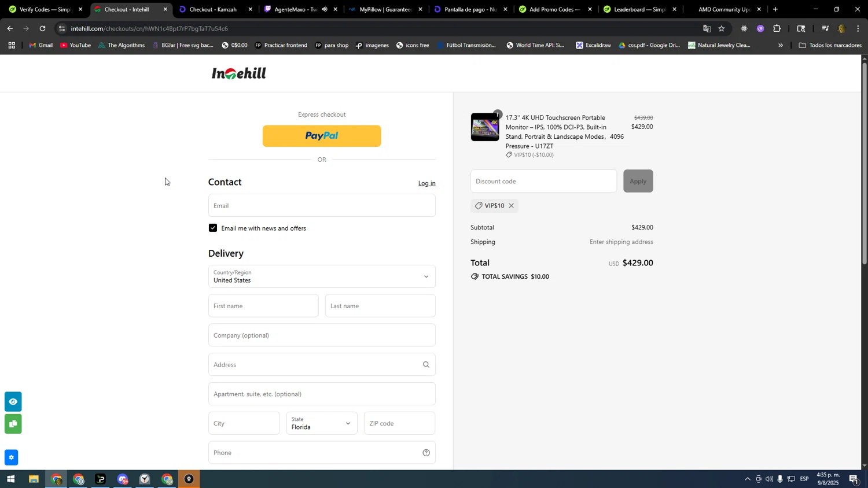This screenshot has height=488, width=868.
Task: Click the Apply discount button
Action: coord(638,181)
